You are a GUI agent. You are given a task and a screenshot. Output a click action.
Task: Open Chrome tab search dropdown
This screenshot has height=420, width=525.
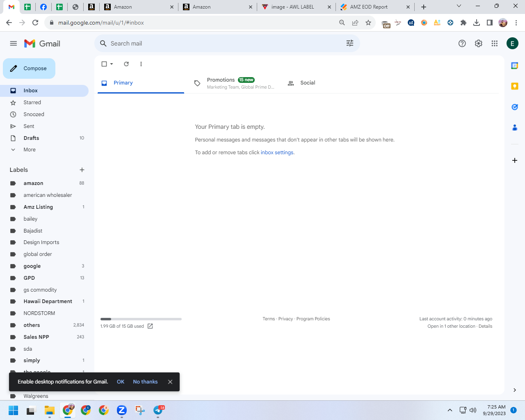click(459, 6)
